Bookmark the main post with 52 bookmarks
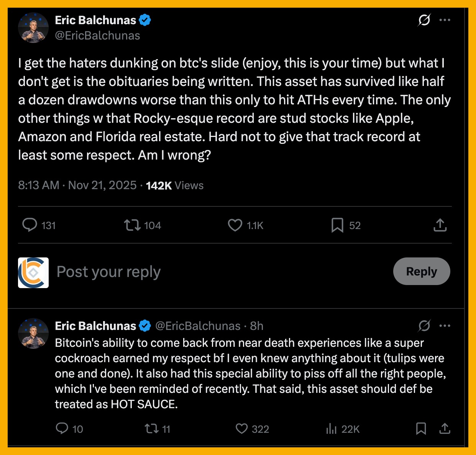 pyautogui.click(x=337, y=225)
